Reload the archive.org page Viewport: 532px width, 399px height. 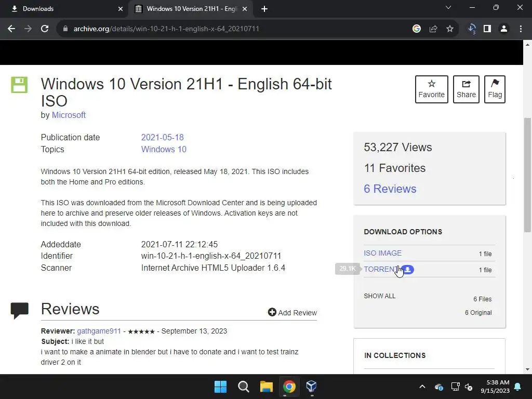pos(45,29)
